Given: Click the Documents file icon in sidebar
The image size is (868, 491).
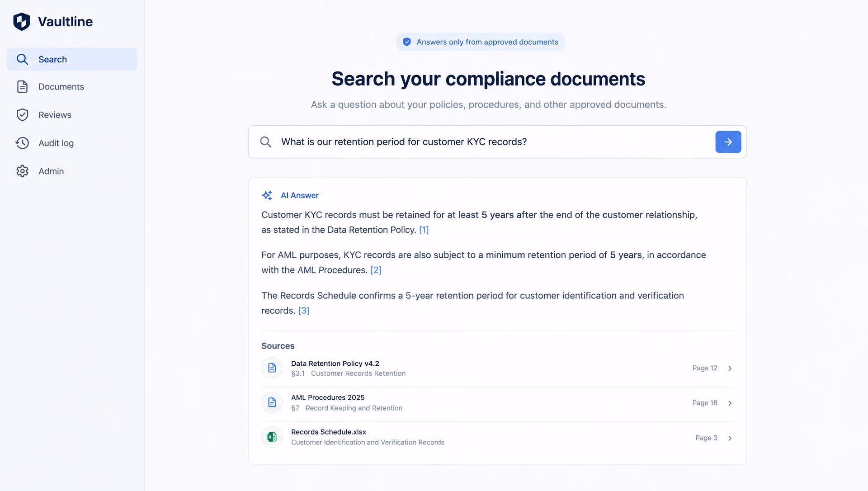Looking at the screenshot, I should (22, 87).
